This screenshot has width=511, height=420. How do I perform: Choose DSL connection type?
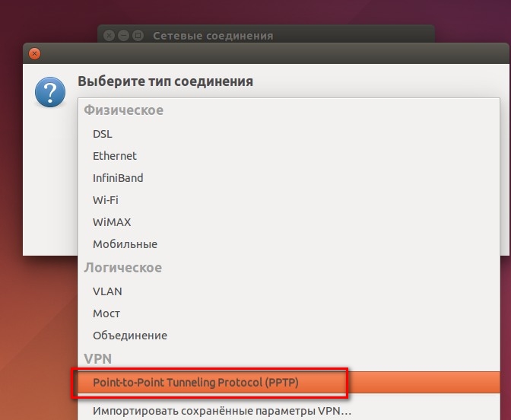289,134
